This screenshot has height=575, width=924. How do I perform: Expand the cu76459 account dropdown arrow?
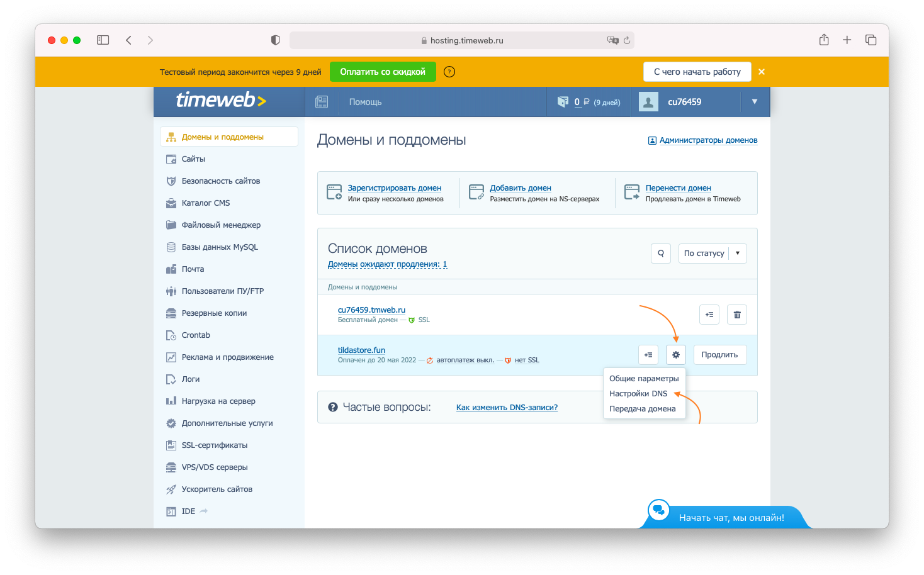[x=755, y=101]
